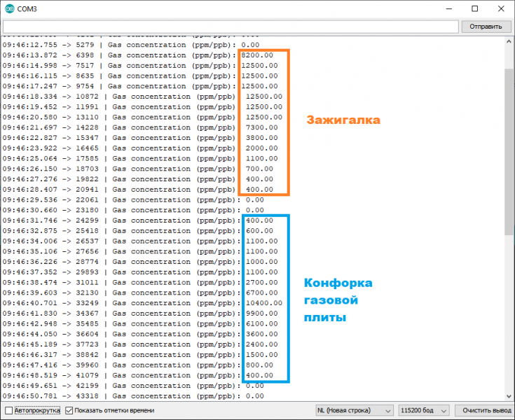
Task: Click the Arduino logo in the title bar
Action: coord(8,8)
